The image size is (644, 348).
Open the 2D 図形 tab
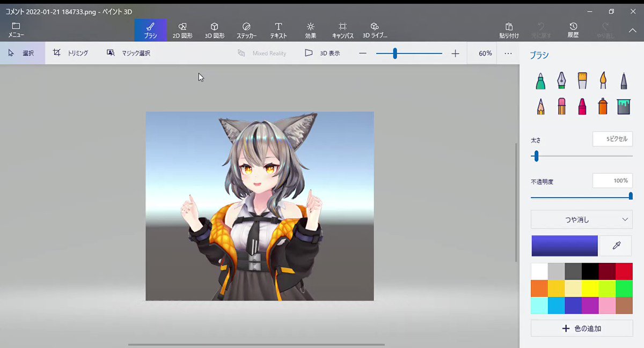182,30
